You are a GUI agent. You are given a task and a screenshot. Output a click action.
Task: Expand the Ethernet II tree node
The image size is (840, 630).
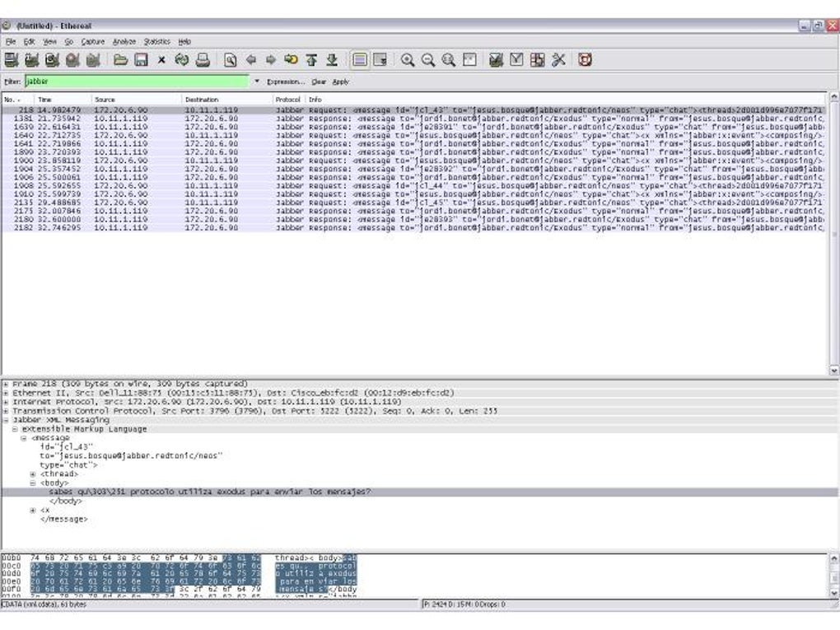click(6, 393)
